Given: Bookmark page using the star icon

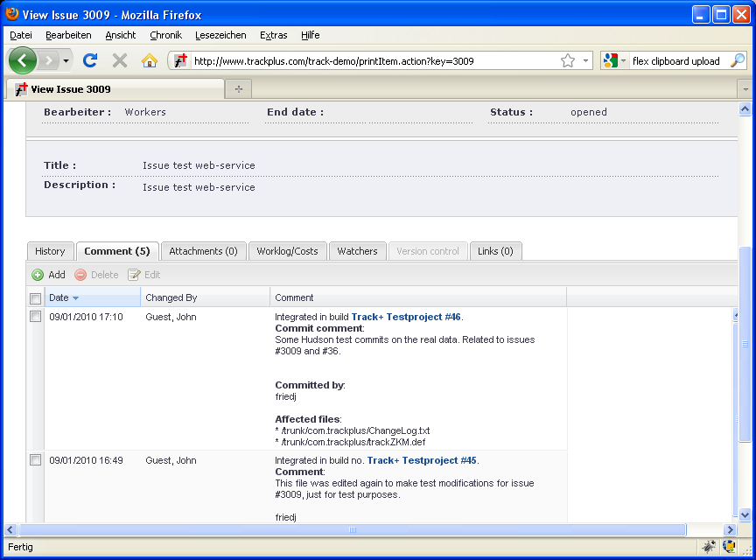Looking at the screenshot, I should pyautogui.click(x=568, y=61).
